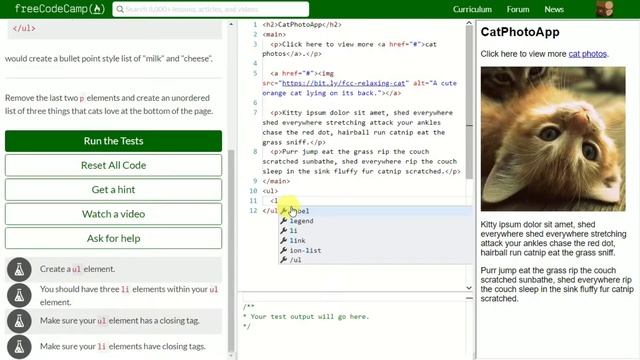Viewport: 640px width, 360px height.
Task: Pick 'ion-list' autocomplete entry
Action: click(x=376, y=250)
